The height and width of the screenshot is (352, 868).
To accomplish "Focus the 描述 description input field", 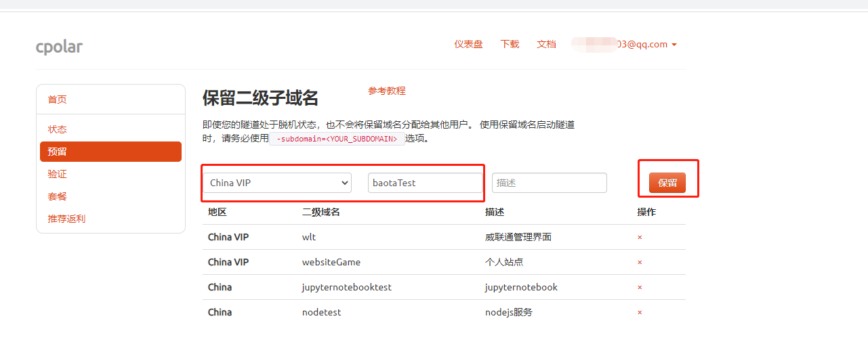I will (549, 183).
